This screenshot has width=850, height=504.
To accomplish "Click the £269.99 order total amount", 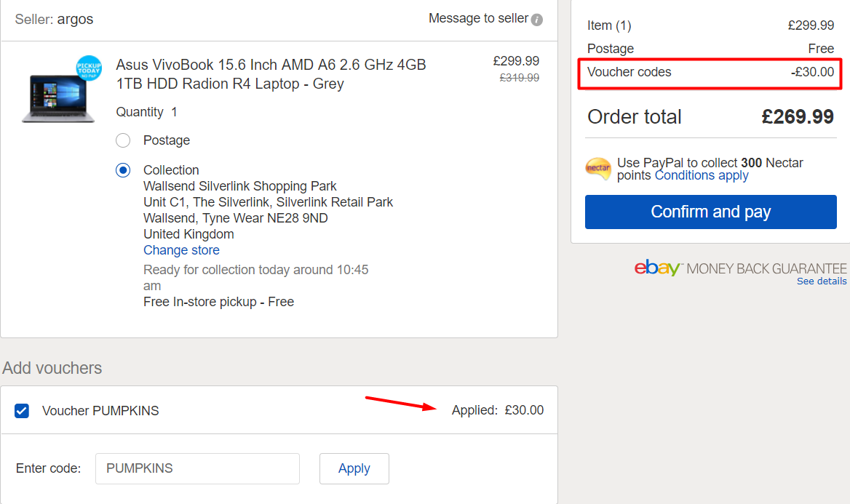I will pos(798,117).
